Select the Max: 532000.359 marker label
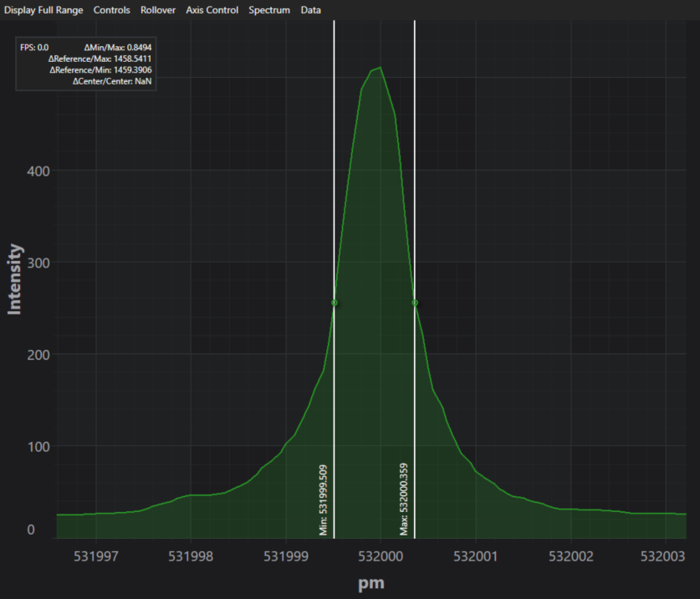Screen dimensions: 700x599 pyautogui.click(x=404, y=499)
